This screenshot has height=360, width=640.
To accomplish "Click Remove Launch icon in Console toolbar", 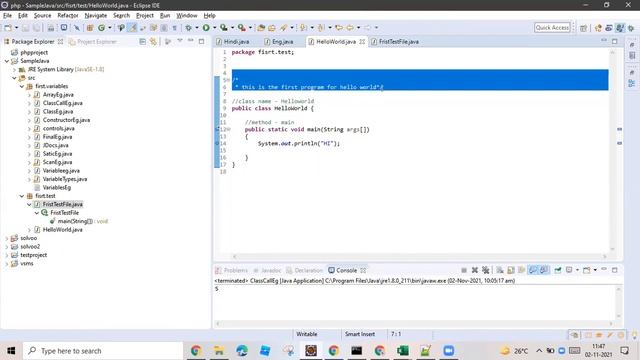I will [474, 270].
